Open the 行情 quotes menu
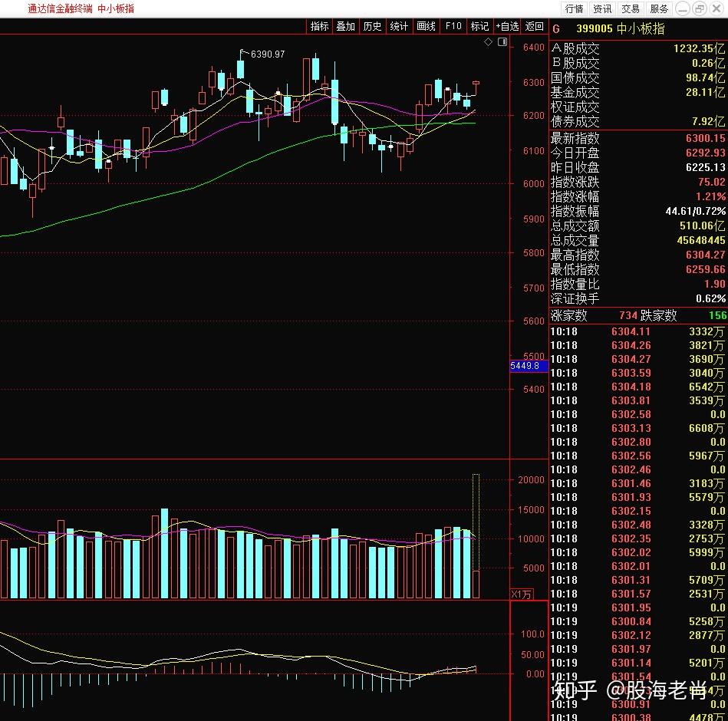 pyautogui.click(x=575, y=9)
